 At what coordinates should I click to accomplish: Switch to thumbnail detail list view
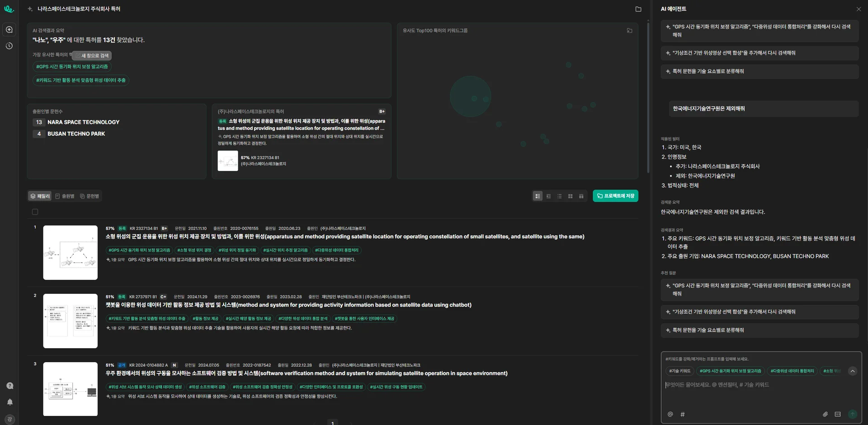tap(538, 196)
